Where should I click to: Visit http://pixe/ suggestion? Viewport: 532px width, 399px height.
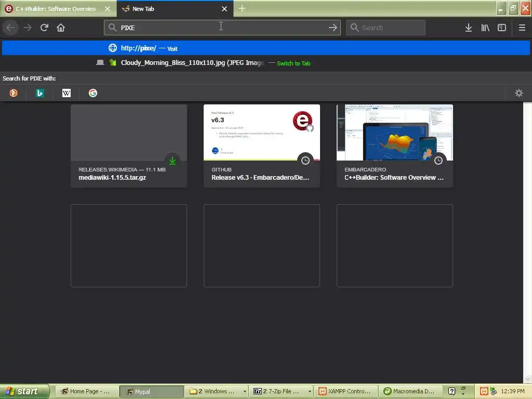[266, 48]
